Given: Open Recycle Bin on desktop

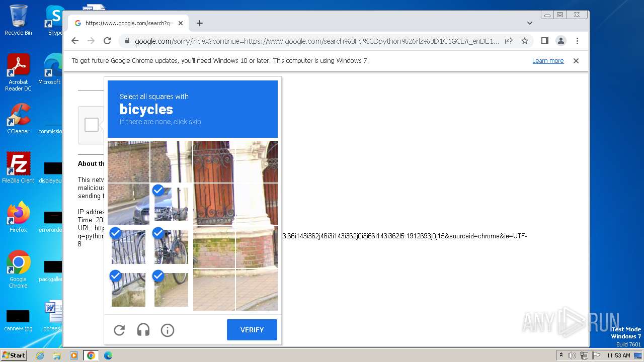Looking at the screenshot, I should click(18, 20).
